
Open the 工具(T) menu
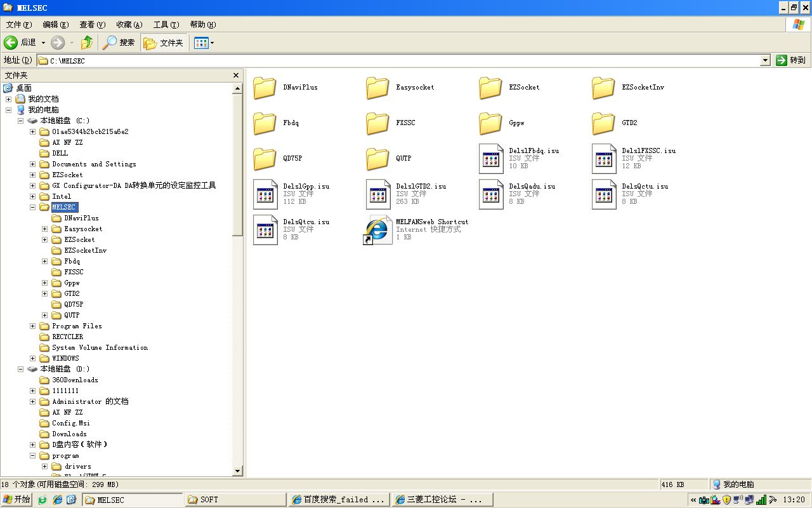(x=165, y=25)
